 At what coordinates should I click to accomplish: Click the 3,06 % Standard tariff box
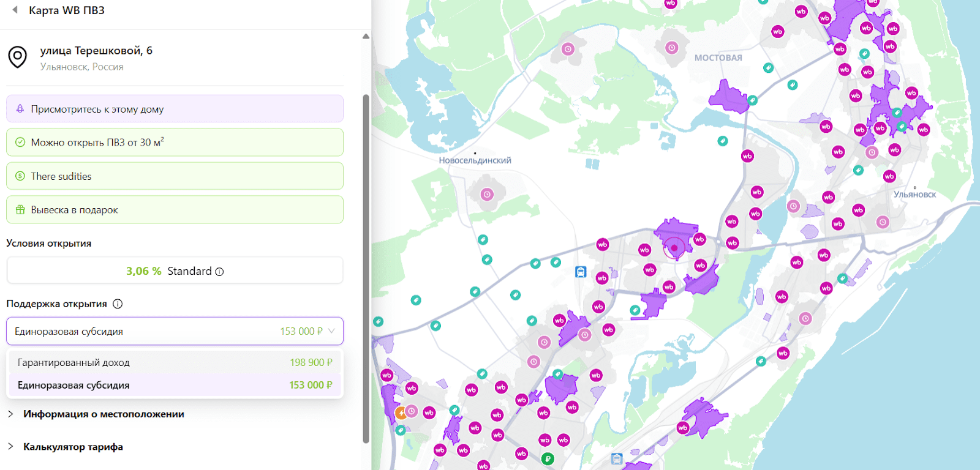[175, 270]
